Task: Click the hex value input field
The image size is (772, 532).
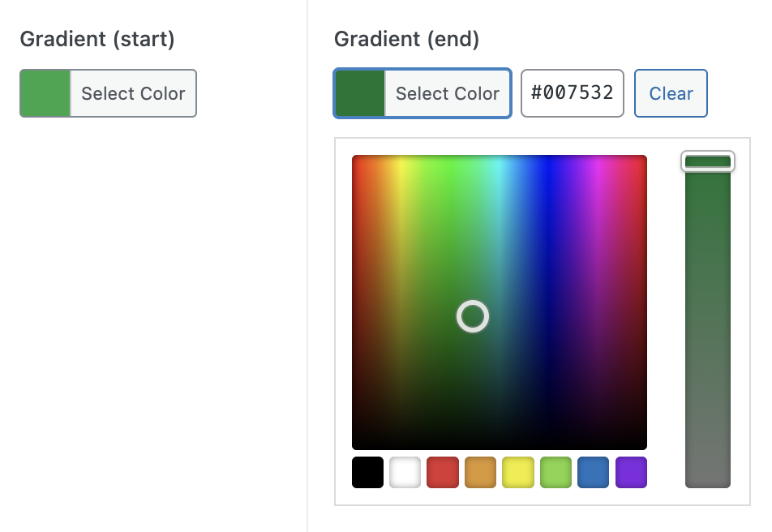Action: tap(572, 92)
